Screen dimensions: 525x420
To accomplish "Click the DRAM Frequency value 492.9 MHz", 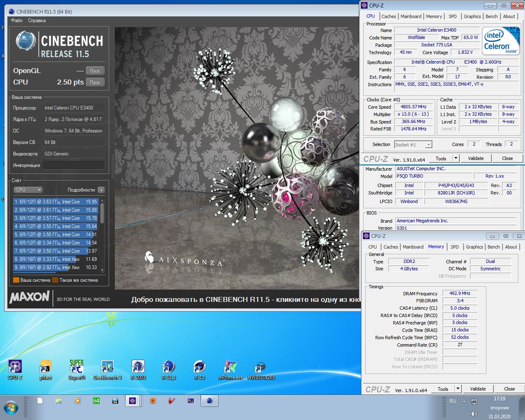I will pos(460,293).
